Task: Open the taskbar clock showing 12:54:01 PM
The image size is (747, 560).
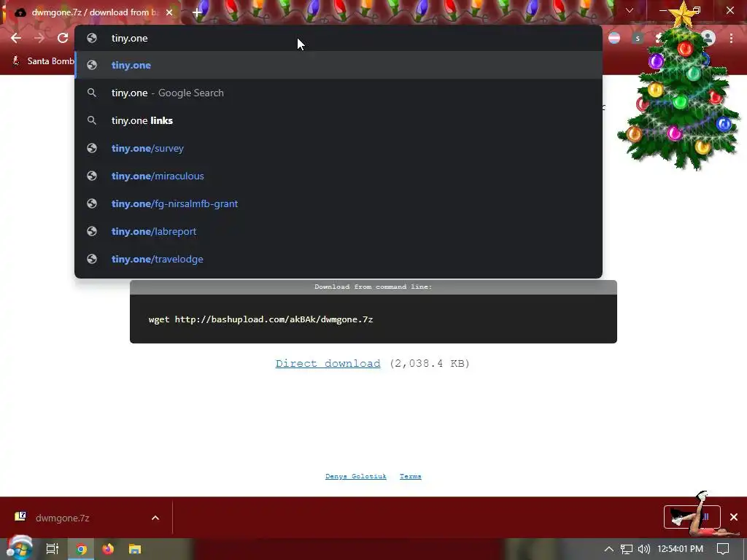Action: [681, 549]
